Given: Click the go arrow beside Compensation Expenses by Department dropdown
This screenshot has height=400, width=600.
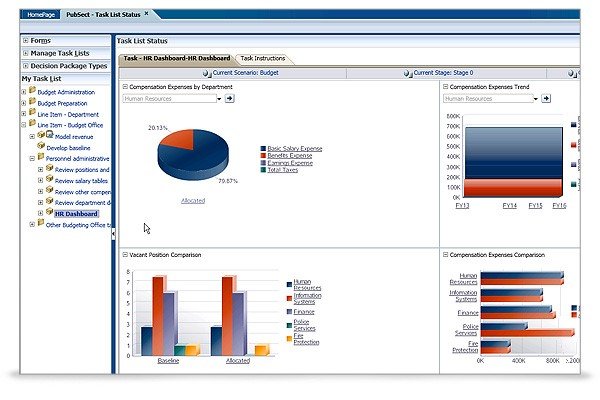Looking at the screenshot, I should (229, 99).
